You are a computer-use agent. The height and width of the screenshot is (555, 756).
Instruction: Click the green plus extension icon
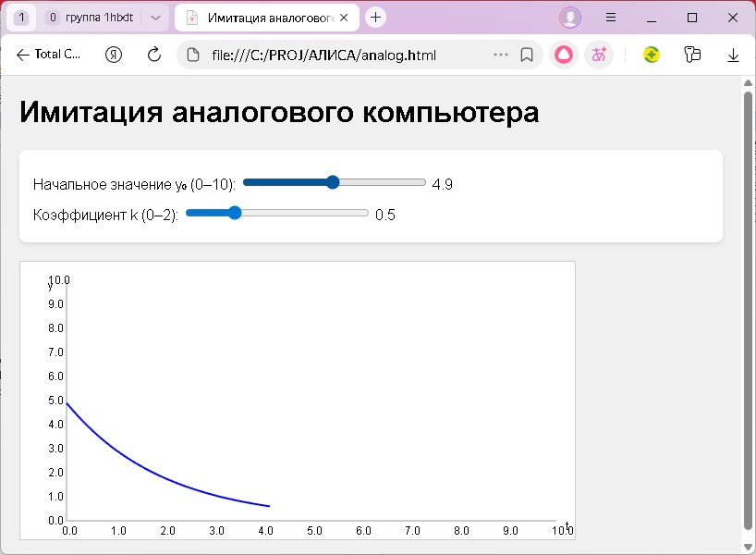click(x=652, y=55)
